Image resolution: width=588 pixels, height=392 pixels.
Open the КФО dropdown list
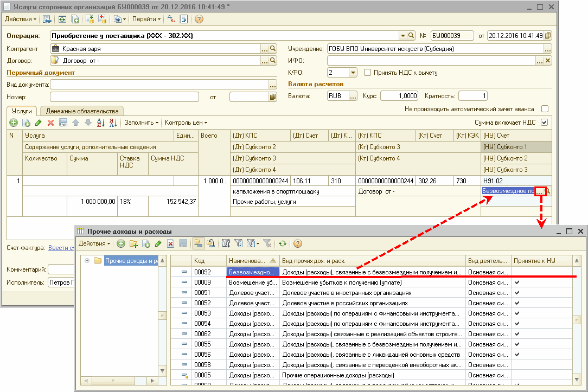pos(353,72)
